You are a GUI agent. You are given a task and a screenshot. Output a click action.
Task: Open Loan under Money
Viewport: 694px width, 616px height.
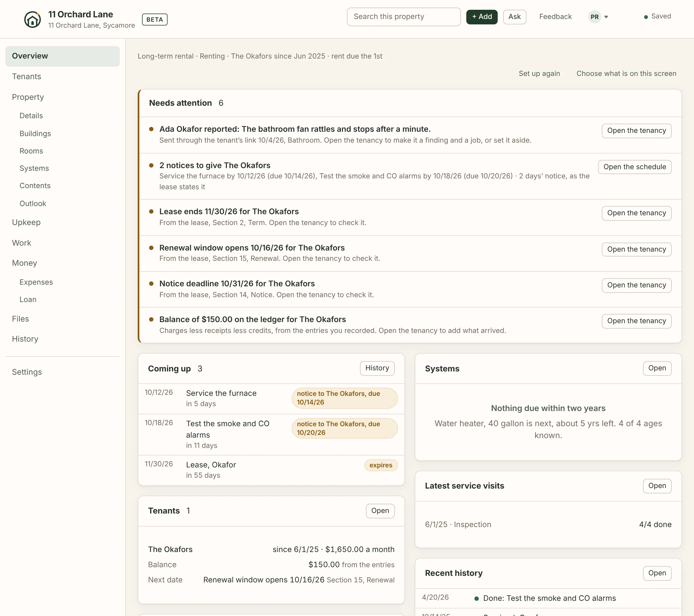pyautogui.click(x=28, y=300)
